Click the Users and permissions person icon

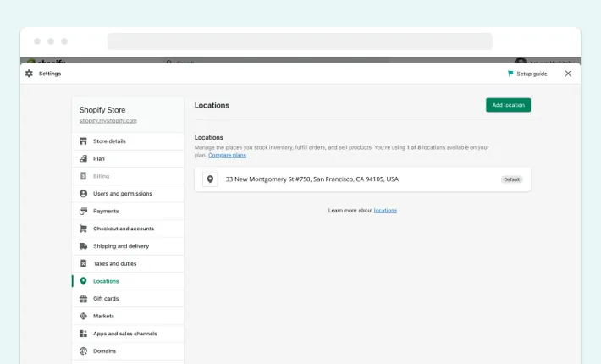pos(83,194)
